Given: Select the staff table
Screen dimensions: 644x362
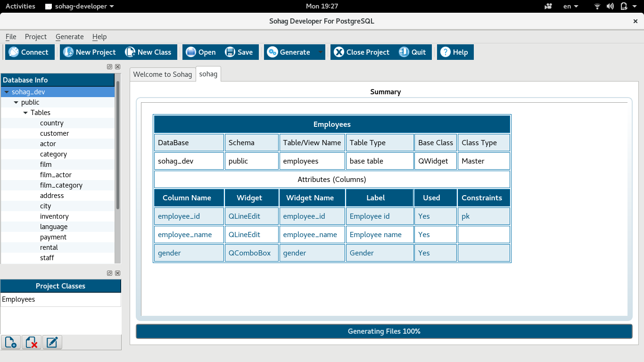Looking at the screenshot, I should tap(47, 258).
